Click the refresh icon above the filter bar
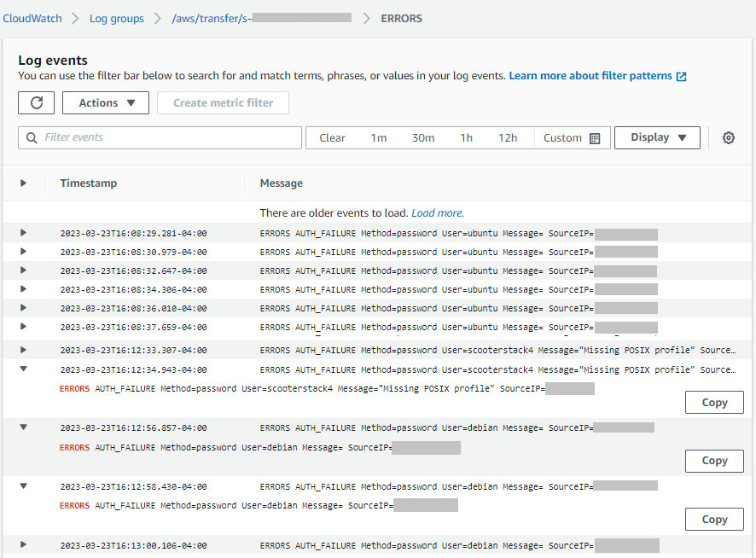 [x=35, y=102]
